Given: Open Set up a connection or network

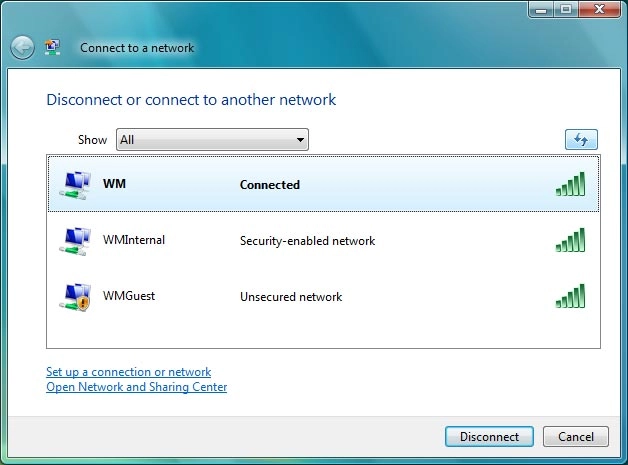Looking at the screenshot, I should tap(129, 372).
